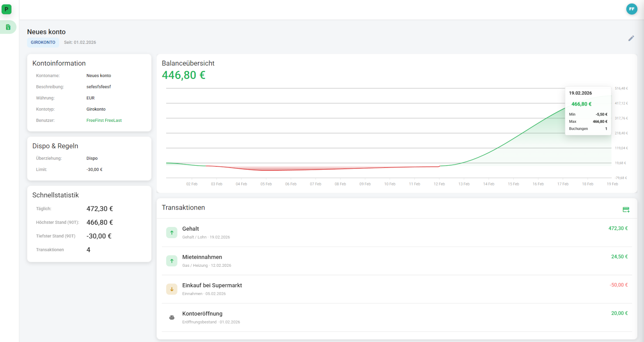Screen dimensions: 644x342
Task: Open the FreeFirst FreeLast user link
Action: [x=104, y=120]
